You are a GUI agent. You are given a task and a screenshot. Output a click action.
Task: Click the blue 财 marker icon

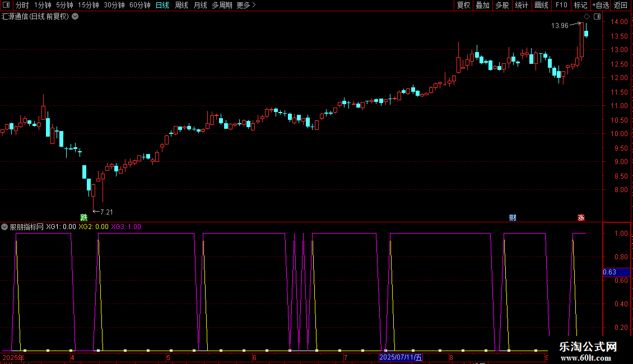tap(513, 217)
